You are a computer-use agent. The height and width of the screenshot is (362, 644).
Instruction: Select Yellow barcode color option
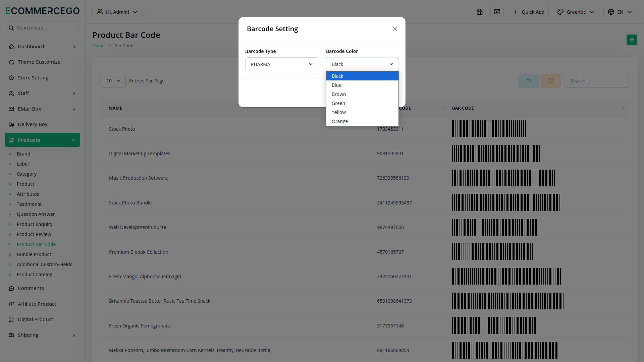[x=362, y=112]
